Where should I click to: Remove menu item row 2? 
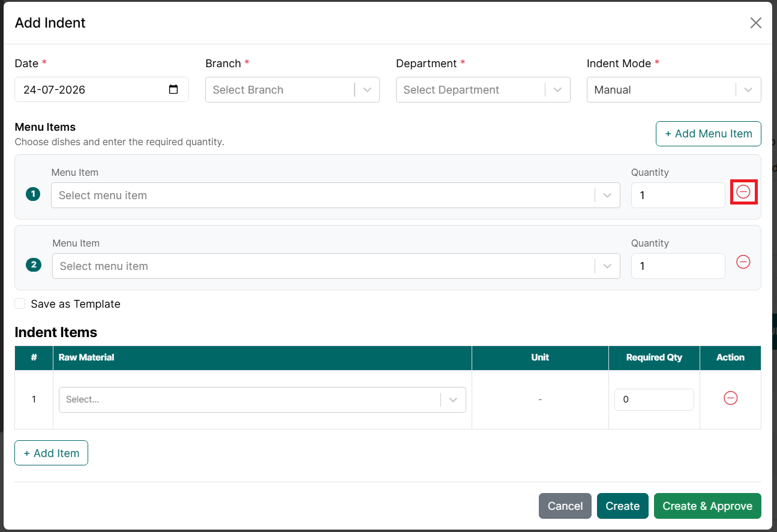pos(743,262)
